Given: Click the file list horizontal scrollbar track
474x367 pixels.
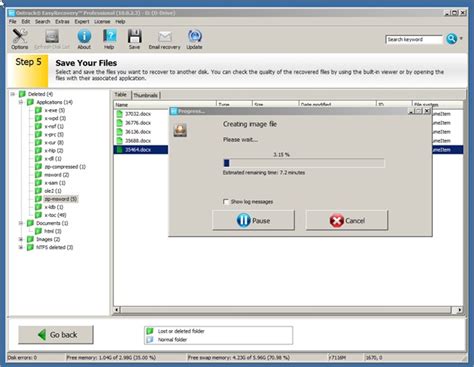Looking at the screenshot, I should (287, 310).
